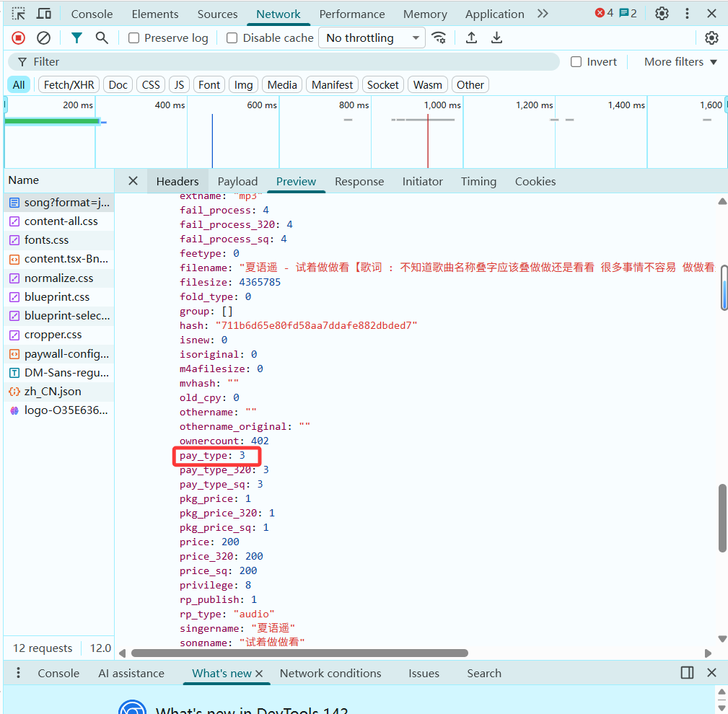
Task: Open DevTools settings gear icon
Action: [x=662, y=14]
